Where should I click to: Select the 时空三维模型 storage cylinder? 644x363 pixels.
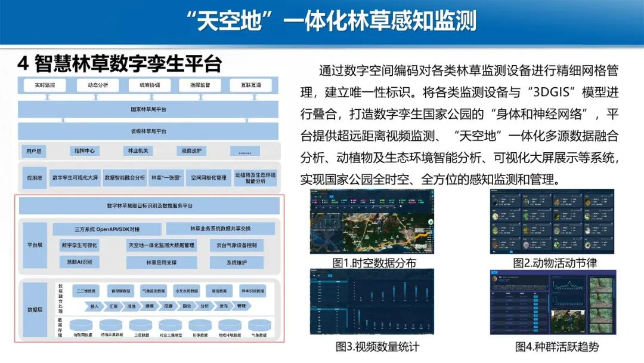pos(171,325)
